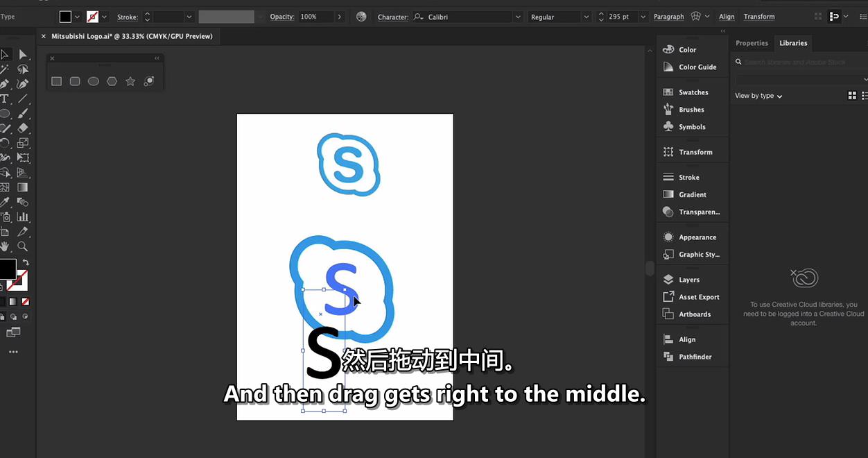Select the Polygon shape tool

pos(112,81)
